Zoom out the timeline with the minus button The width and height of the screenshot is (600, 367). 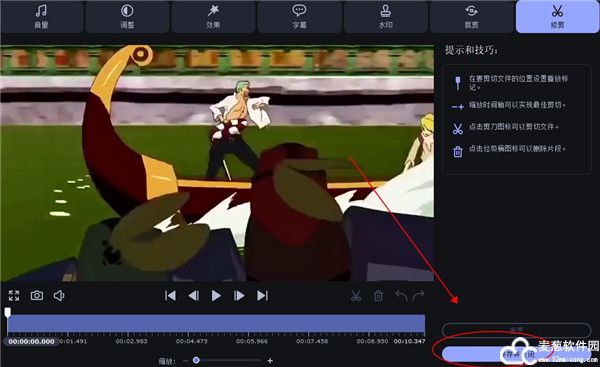[x=186, y=360]
